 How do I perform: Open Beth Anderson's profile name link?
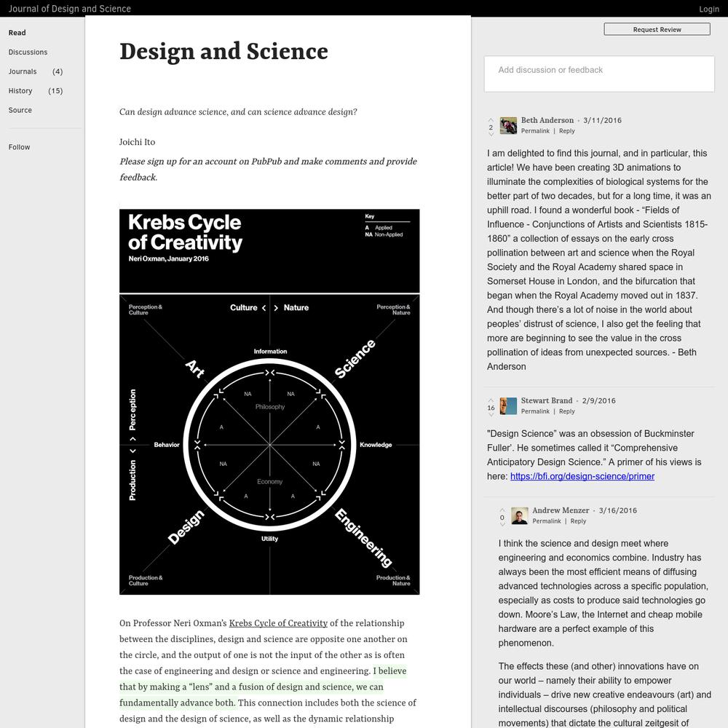point(547,120)
